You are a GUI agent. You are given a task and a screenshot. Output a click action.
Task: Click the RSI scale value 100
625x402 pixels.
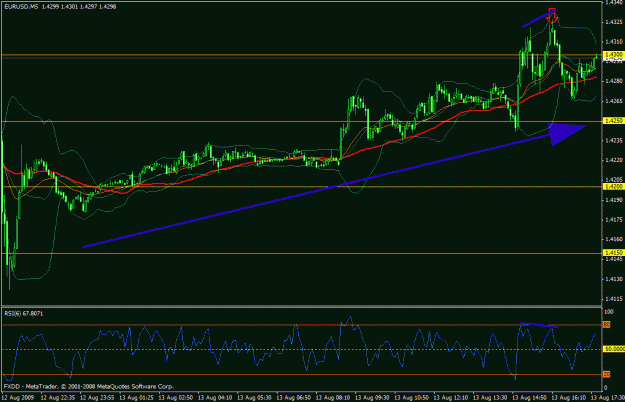[x=609, y=312]
